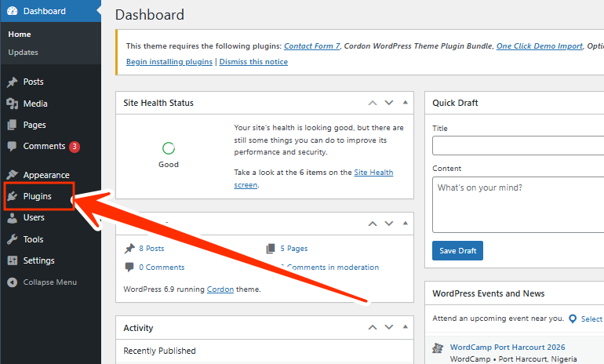Click the Tools wrench icon

click(x=13, y=239)
